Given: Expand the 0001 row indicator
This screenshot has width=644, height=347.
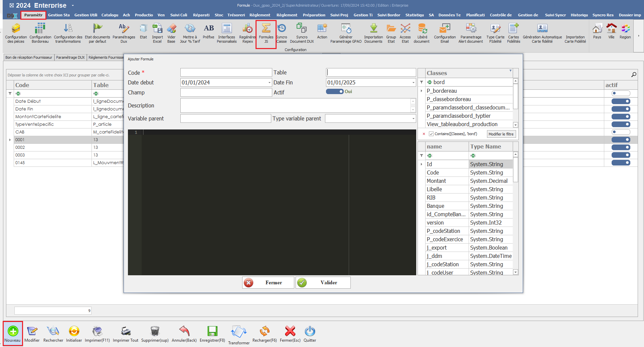Looking at the screenshot, I should click(10, 139).
